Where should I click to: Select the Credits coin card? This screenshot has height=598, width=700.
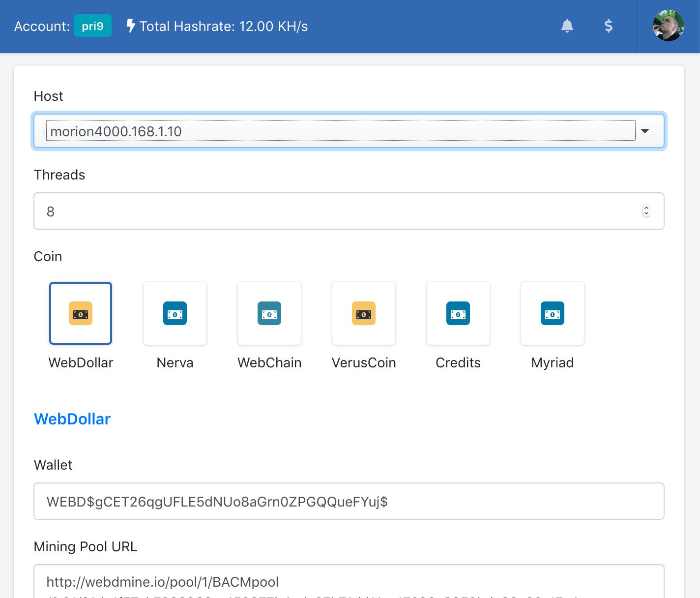click(x=458, y=313)
